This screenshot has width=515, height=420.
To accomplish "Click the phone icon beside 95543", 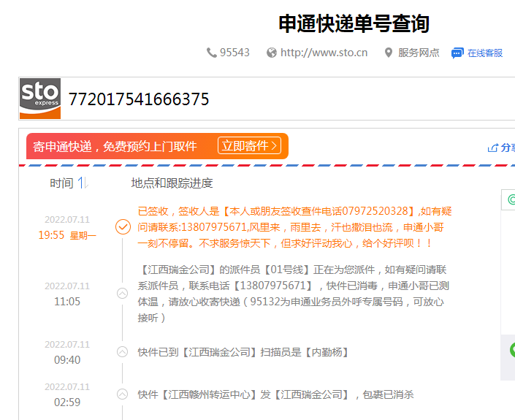I will [212, 53].
